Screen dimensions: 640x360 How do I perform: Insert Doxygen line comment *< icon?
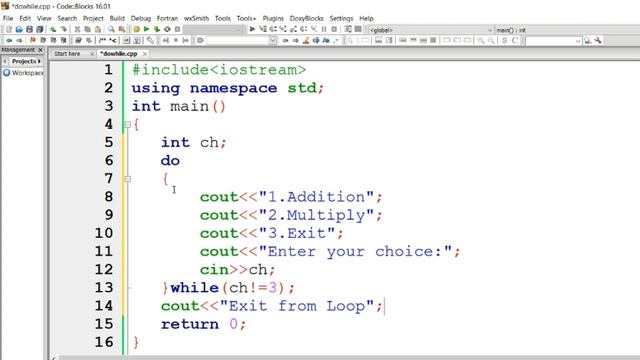pos(113,40)
